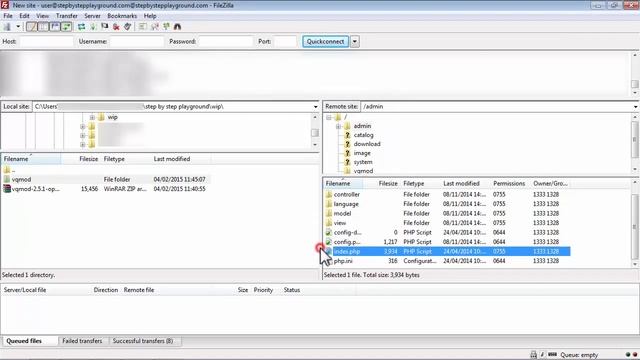Click the Host input field
This screenshot has height=360, width=640.
46,41
